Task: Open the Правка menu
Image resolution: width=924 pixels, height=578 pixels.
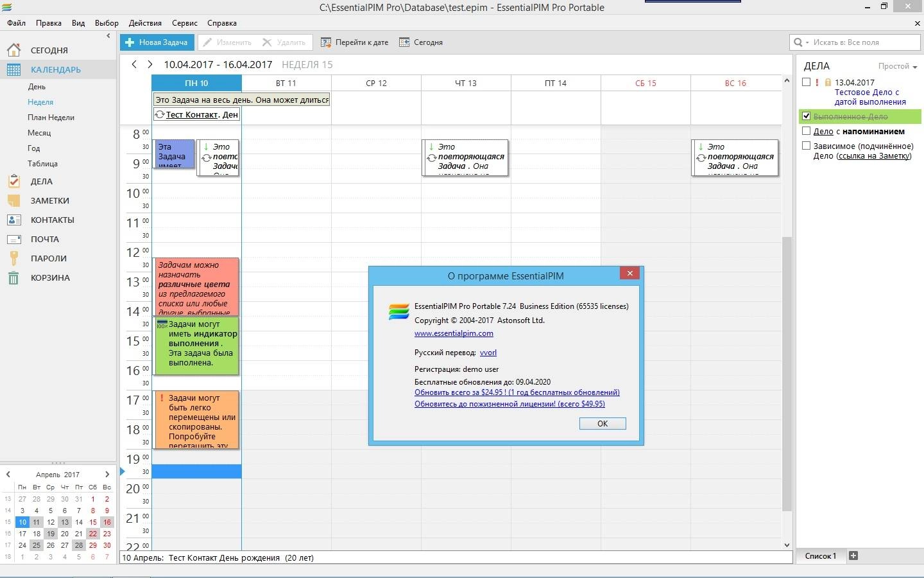Action: tap(49, 23)
